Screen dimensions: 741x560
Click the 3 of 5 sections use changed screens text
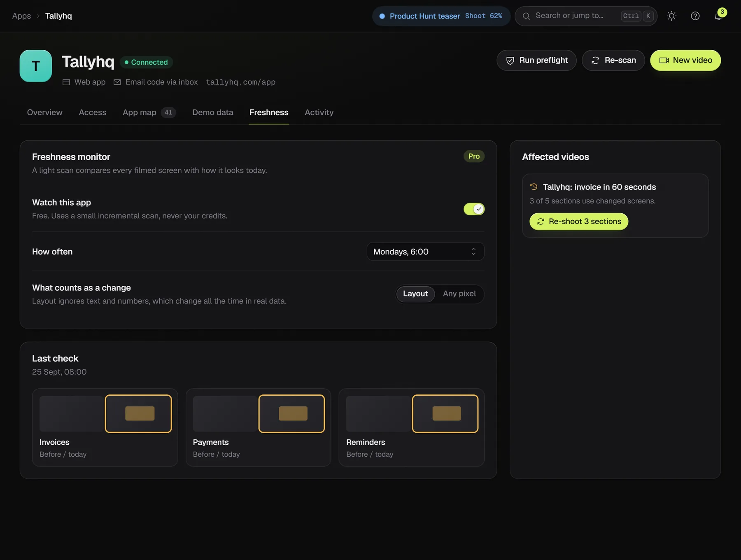pos(593,201)
